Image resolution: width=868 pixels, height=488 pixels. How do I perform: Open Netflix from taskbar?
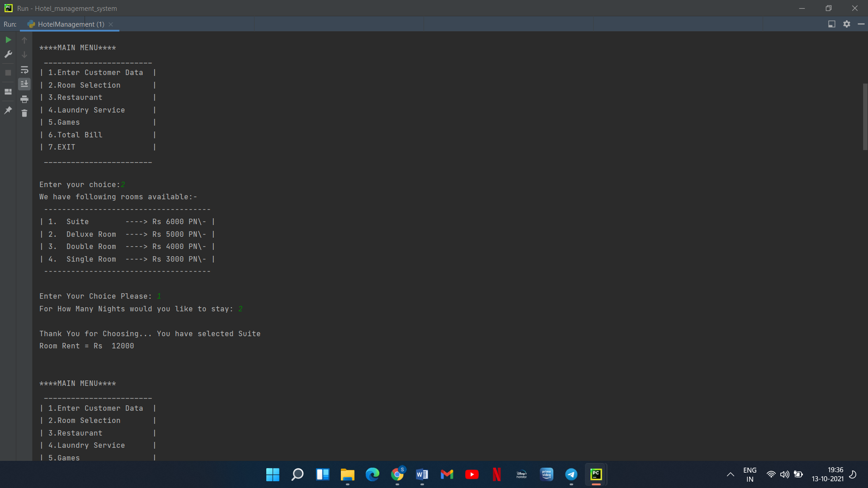coord(496,474)
